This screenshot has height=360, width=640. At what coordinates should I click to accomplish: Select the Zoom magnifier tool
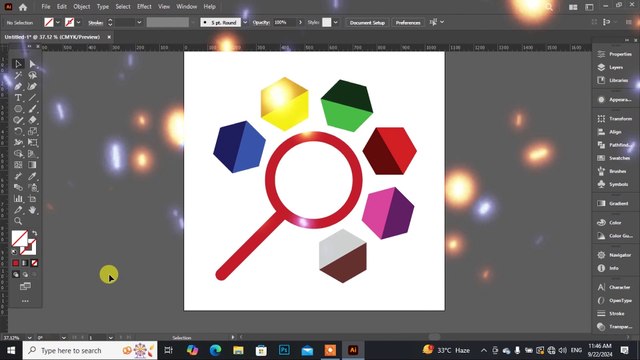coord(18,221)
